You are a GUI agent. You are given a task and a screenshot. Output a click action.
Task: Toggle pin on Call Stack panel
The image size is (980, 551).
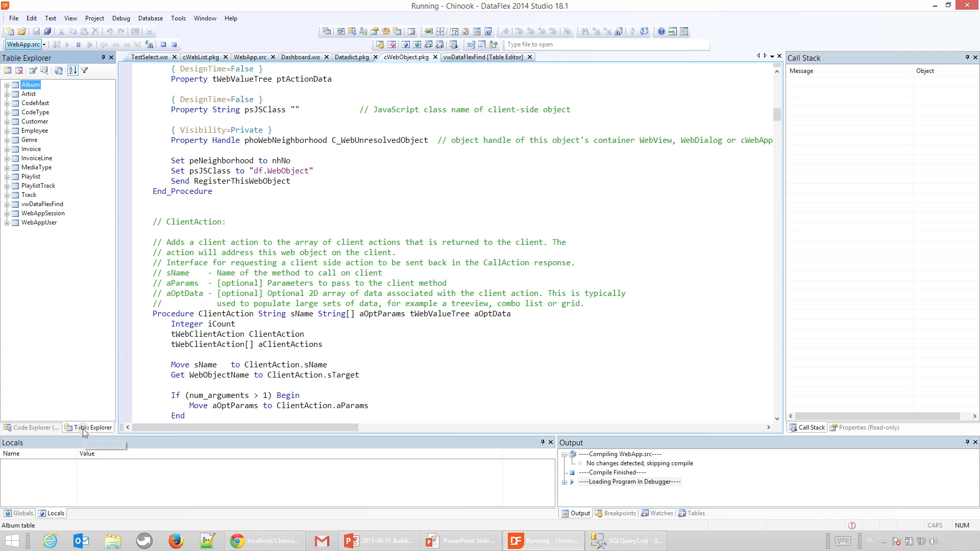[967, 58]
